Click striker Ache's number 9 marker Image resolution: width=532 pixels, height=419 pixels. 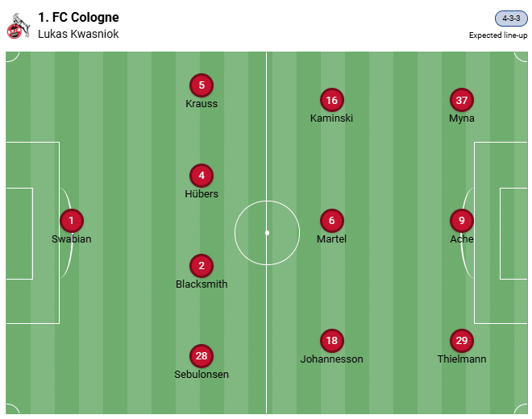pyautogui.click(x=461, y=220)
